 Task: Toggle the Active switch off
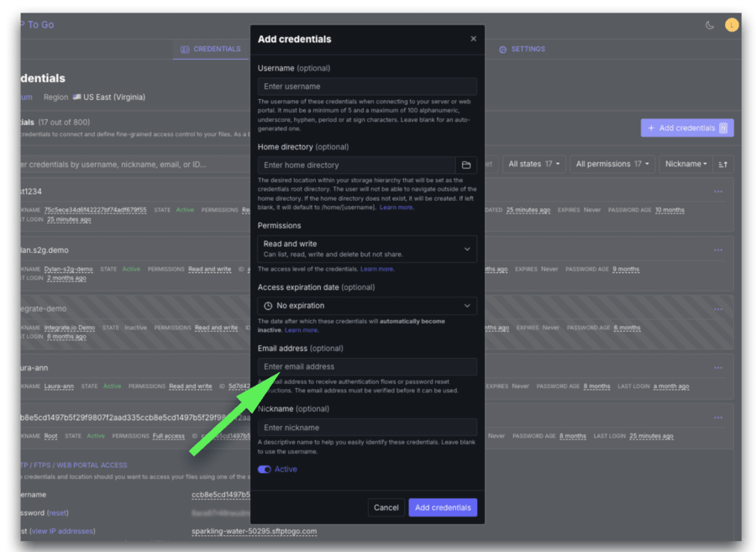click(x=265, y=470)
